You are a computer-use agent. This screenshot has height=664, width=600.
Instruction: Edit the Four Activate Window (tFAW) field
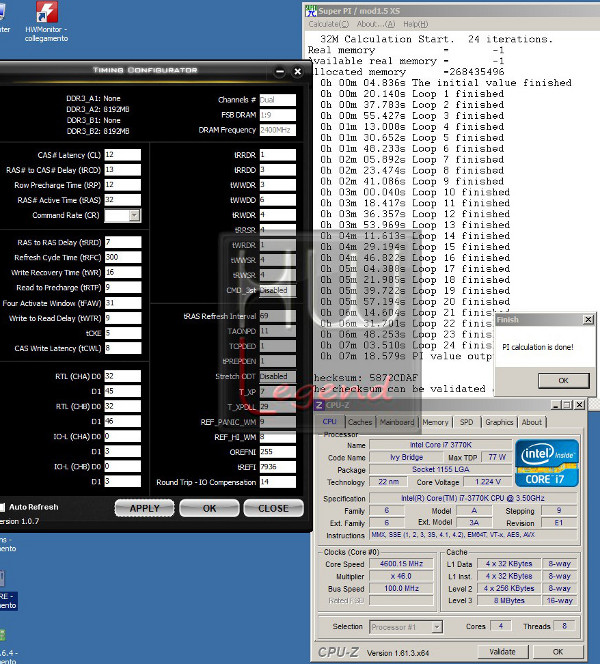[x=123, y=303]
